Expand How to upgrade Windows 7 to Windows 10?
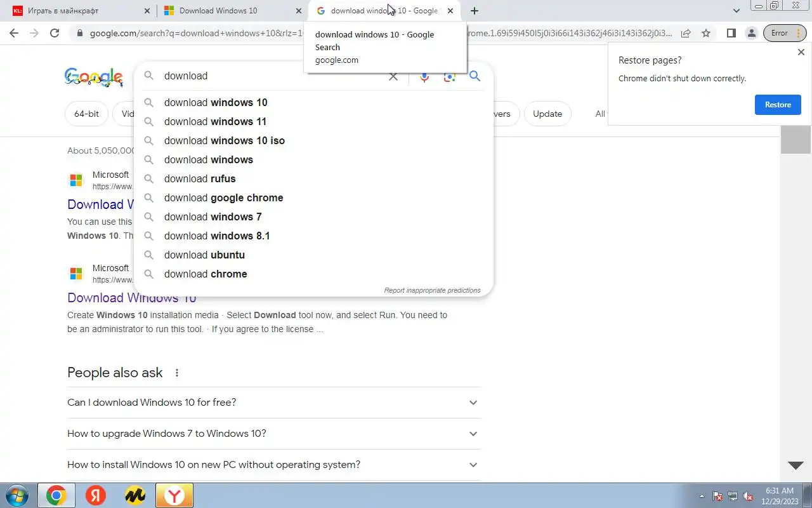The width and height of the screenshot is (812, 508). pyautogui.click(x=274, y=434)
